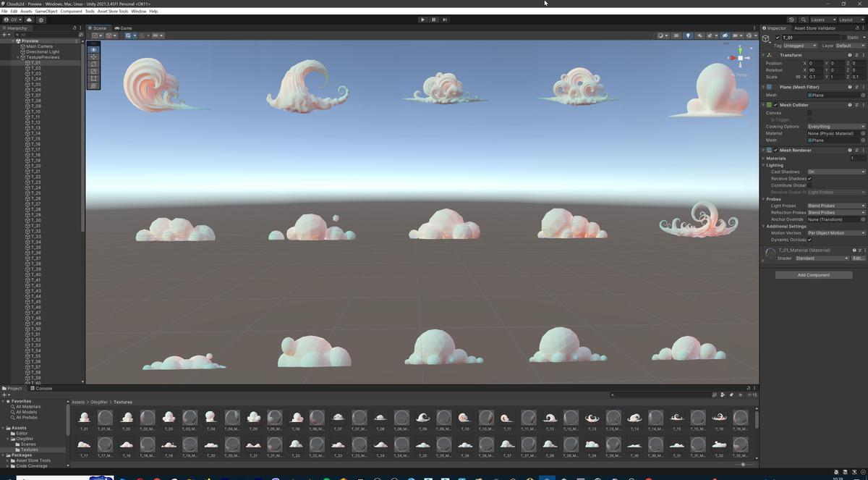Select the Scale tool in the scene toolbar

tap(93, 71)
